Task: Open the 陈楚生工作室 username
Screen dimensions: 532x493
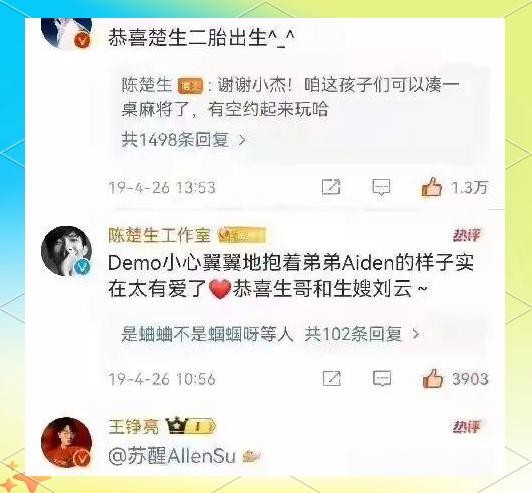Action: (159, 235)
